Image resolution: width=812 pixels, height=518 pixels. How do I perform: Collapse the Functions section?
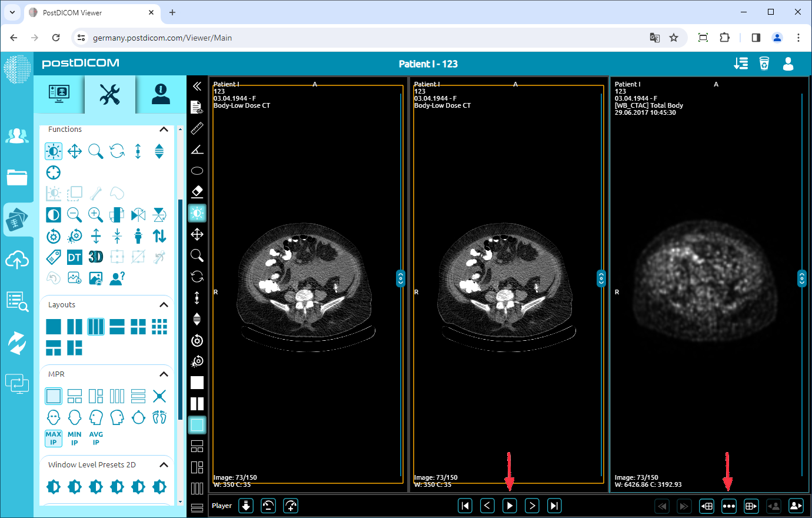[164, 129]
